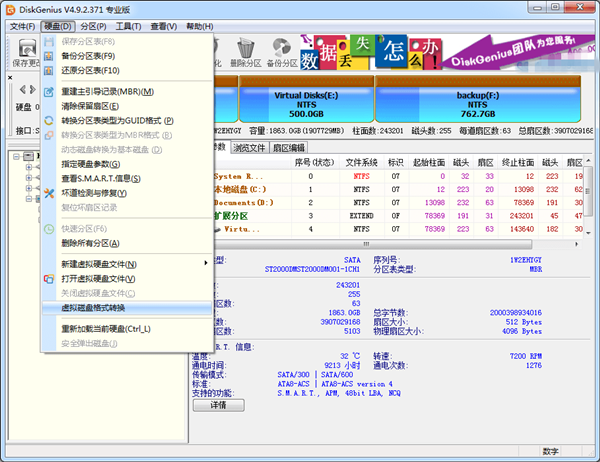600x462 pixels.
Task: Collapse the root disk tree node
Action: 16,157
